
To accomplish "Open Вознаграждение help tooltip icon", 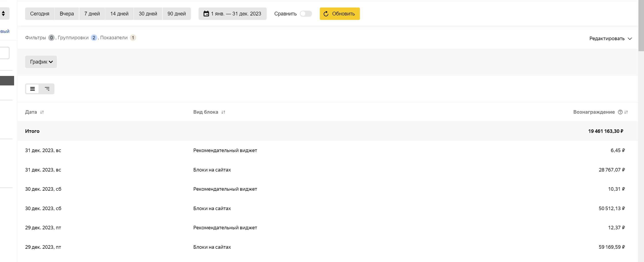I will [620, 112].
